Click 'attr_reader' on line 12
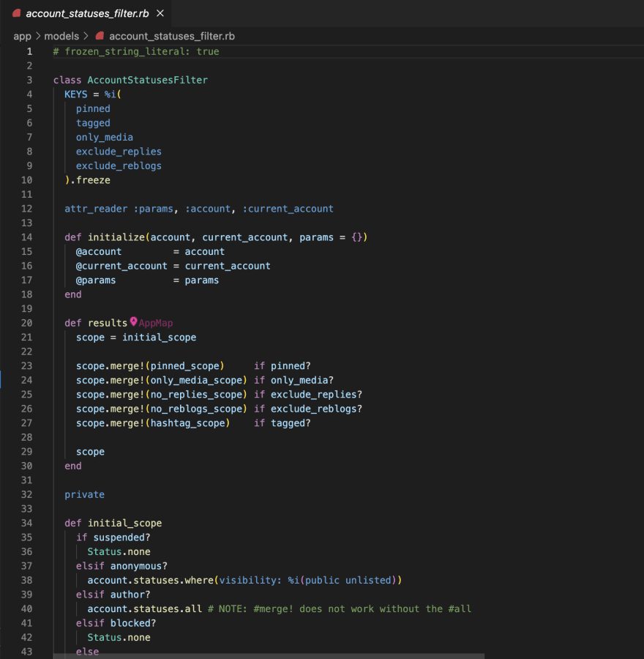This screenshot has width=644, height=659. 96,209
